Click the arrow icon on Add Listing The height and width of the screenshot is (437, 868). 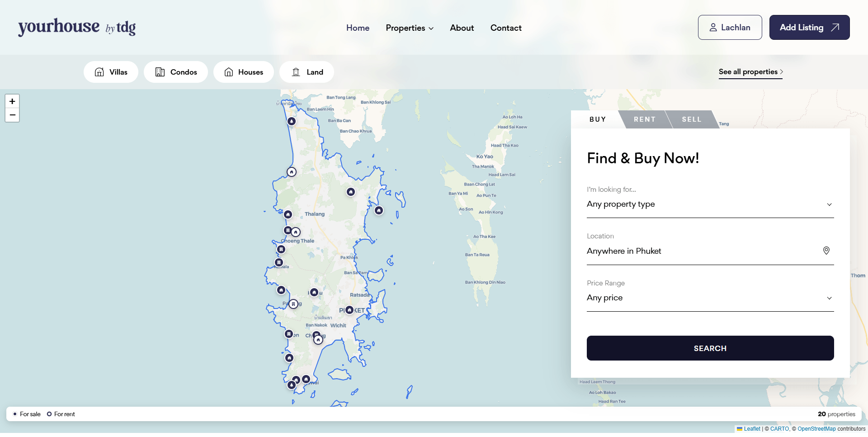[x=835, y=28]
